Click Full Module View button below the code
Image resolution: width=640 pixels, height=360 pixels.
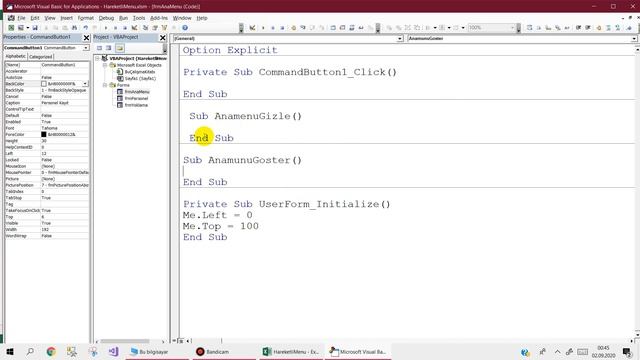(x=181, y=340)
